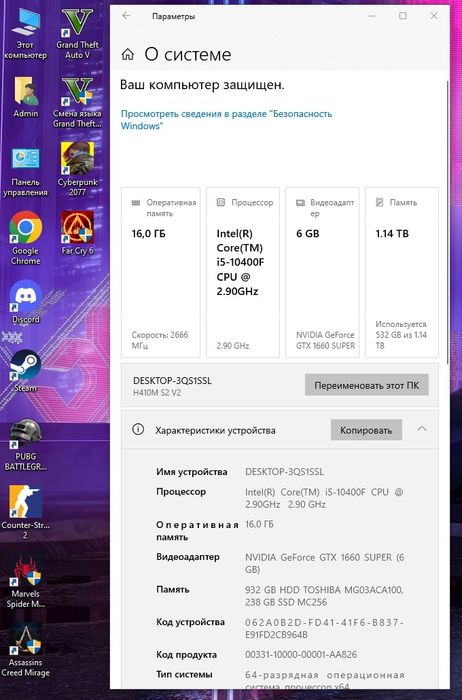Screen dimensions: 462x700
Task: Click the processor card icon
Action: tap(221, 202)
